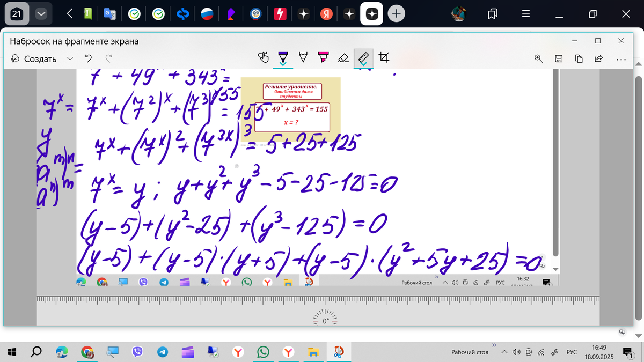644x362 pixels.
Task: Expand the dropdown arrow next to Создать
Action: click(x=70, y=59)
